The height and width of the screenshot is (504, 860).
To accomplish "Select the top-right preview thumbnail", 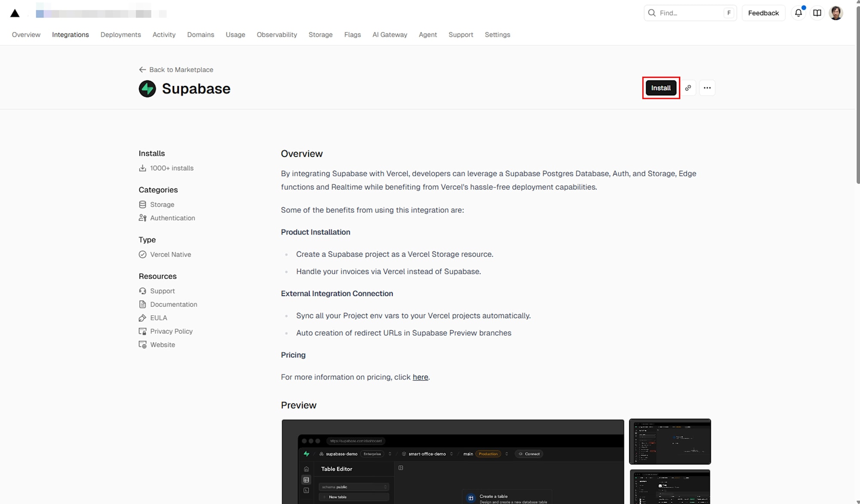I will tap(670, 442).
